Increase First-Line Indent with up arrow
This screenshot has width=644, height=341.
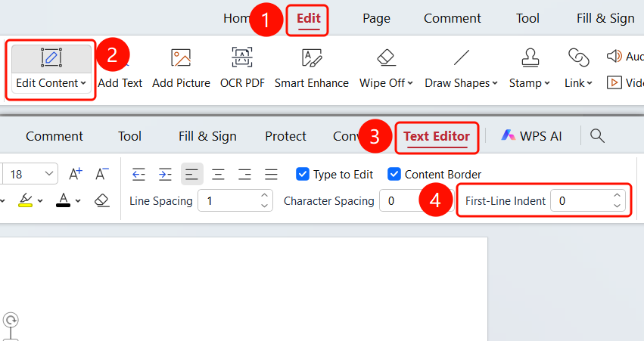pos(617,195)
